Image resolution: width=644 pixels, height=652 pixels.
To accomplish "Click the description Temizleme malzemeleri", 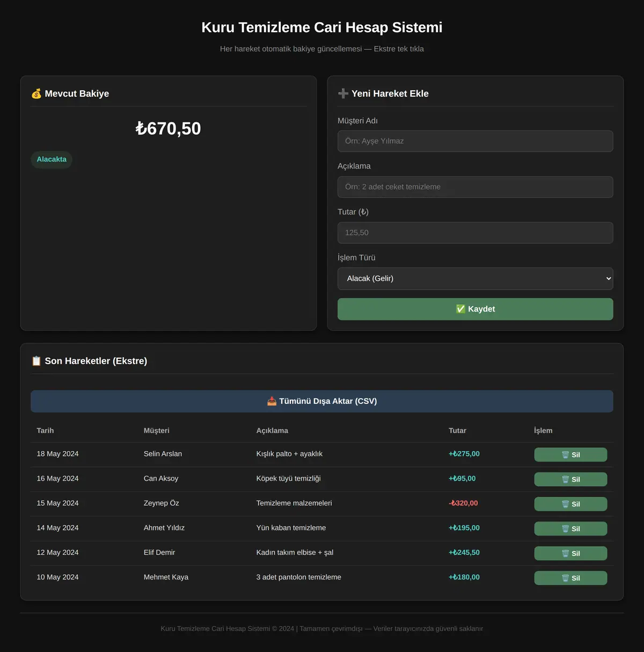I will tap(294, 503).
